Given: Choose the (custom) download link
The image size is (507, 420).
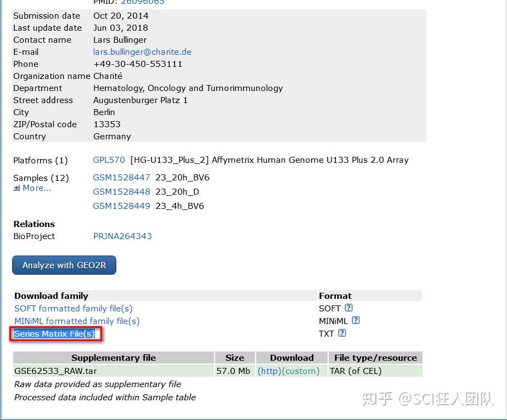Looking at the screenshot, I should tap(301, 371).
